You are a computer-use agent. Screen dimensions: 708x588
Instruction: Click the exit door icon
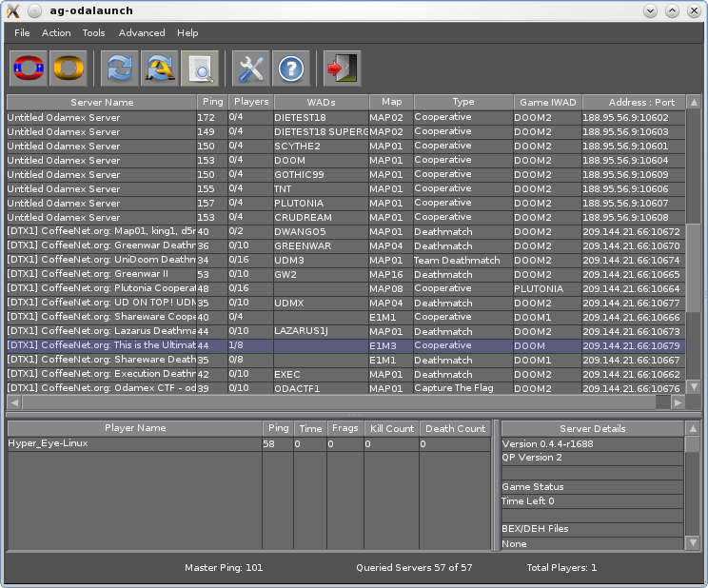coord(342,69)
